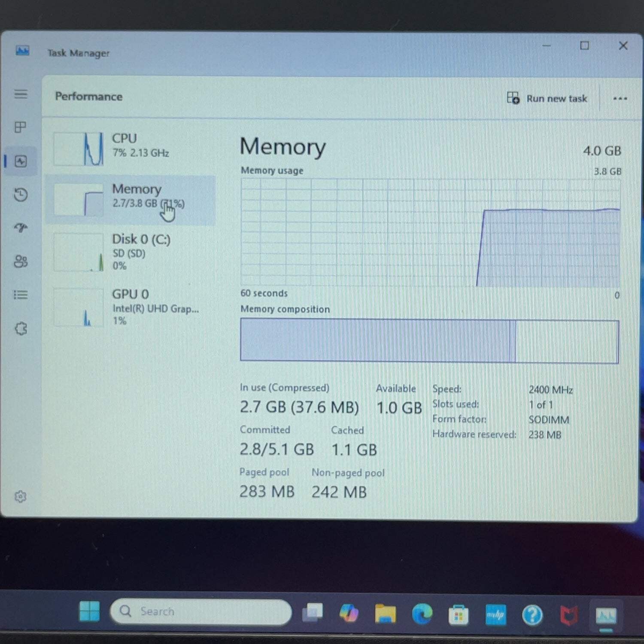The image size is (644, 644).
Task: Go to the Processes page icon
Action: tap(21, 127)
